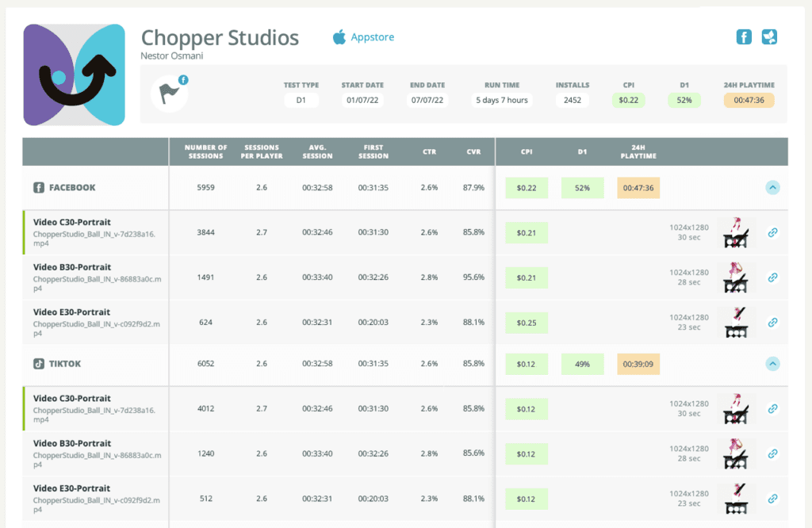Sort by First Session column header
This screenshot has width=812, height=528.
point(373,151)
